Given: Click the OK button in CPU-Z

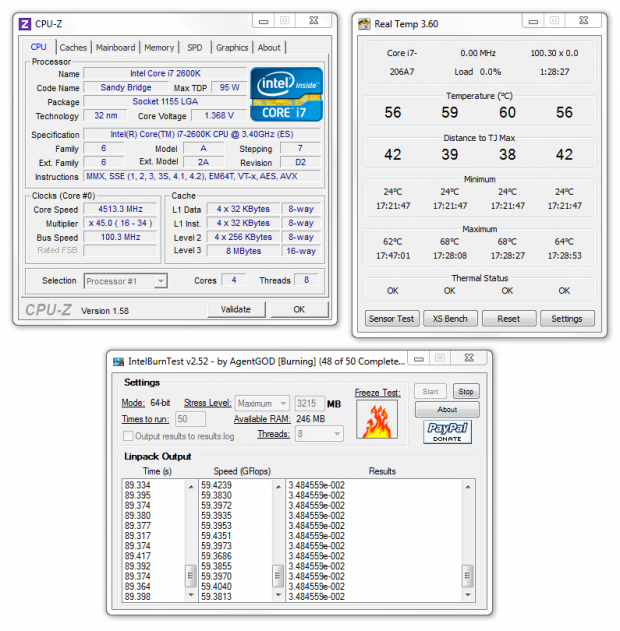Looking at the screenshot, I should (299, 309).
